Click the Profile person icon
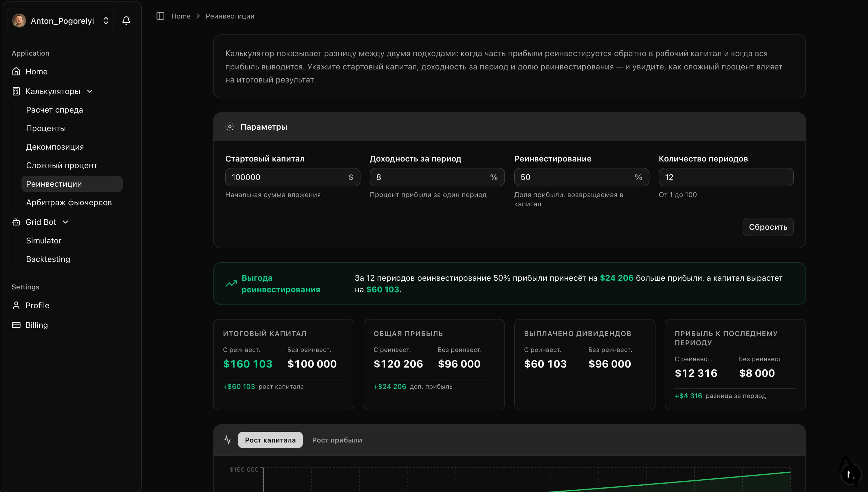 (x=16, y=305)
